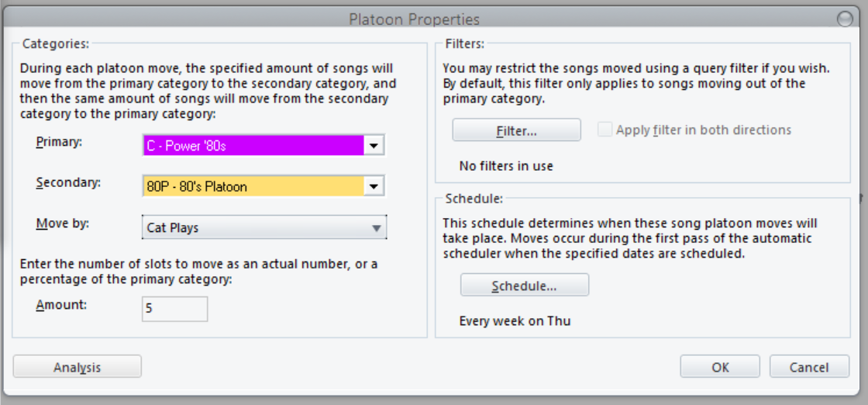
Task: Confirm the dialog with OK
Action: pos(720,367)
